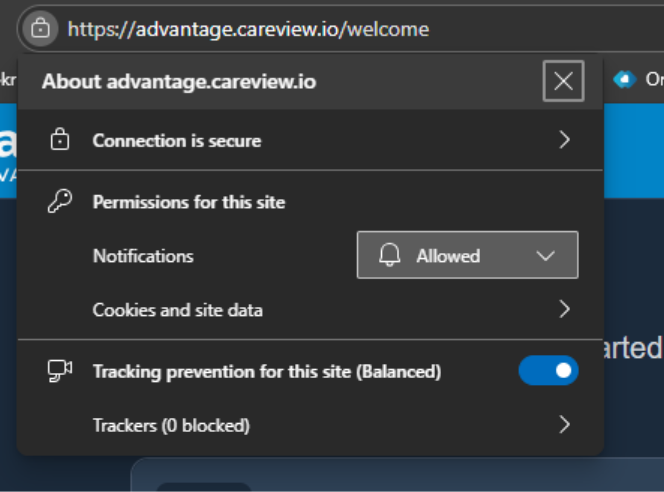
Task: Open the Connection is secure entry
Action: tap(177, 141)
